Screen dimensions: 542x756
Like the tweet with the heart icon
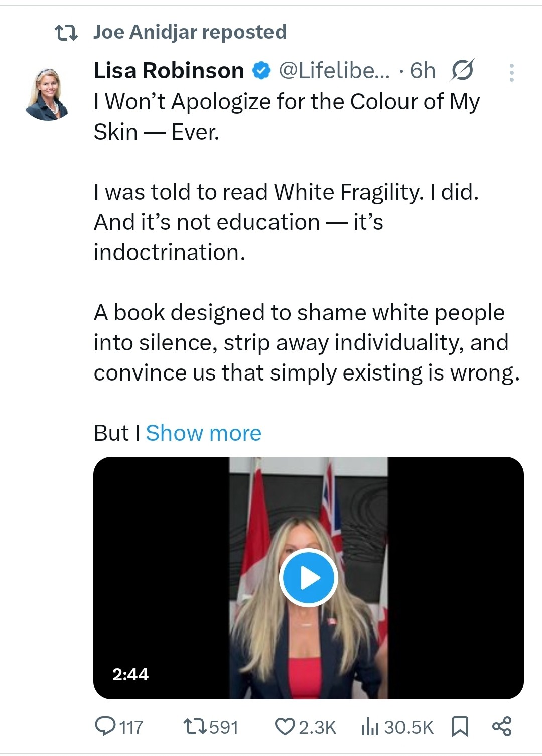[x=285, y=726]
